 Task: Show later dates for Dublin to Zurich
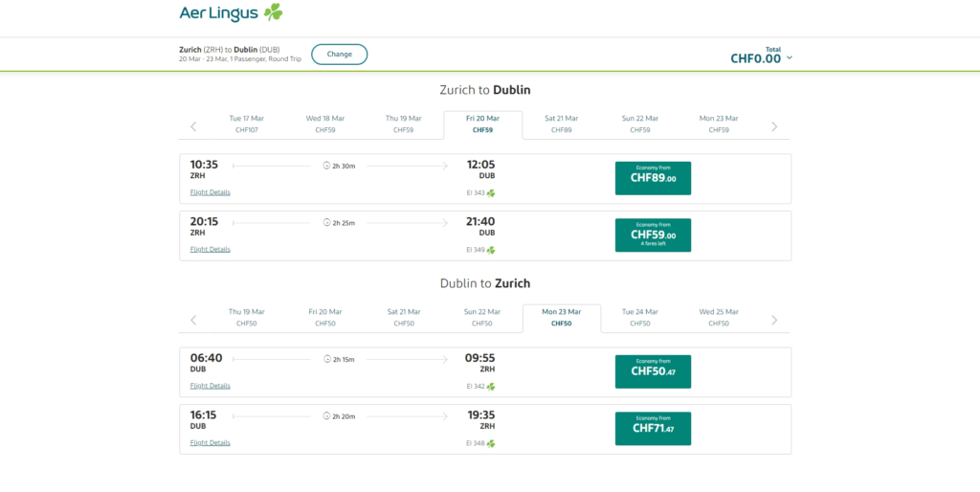(x=774, y=320)
